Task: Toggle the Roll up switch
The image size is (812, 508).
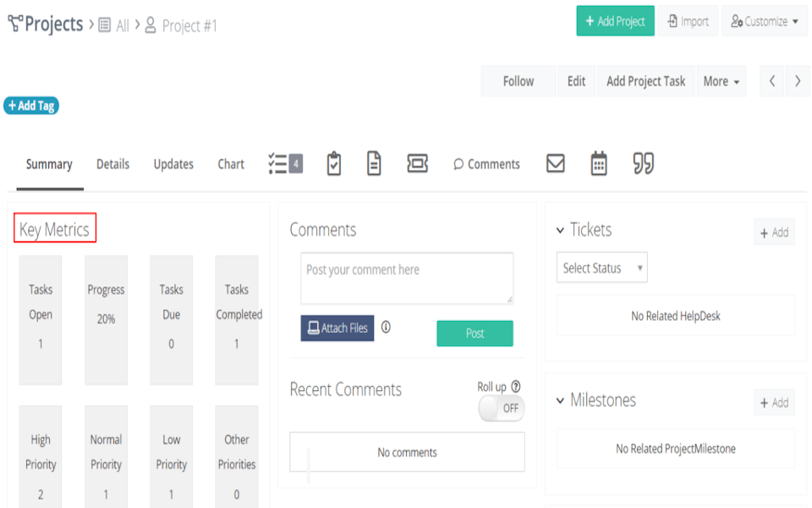Action: pos(502,408)
